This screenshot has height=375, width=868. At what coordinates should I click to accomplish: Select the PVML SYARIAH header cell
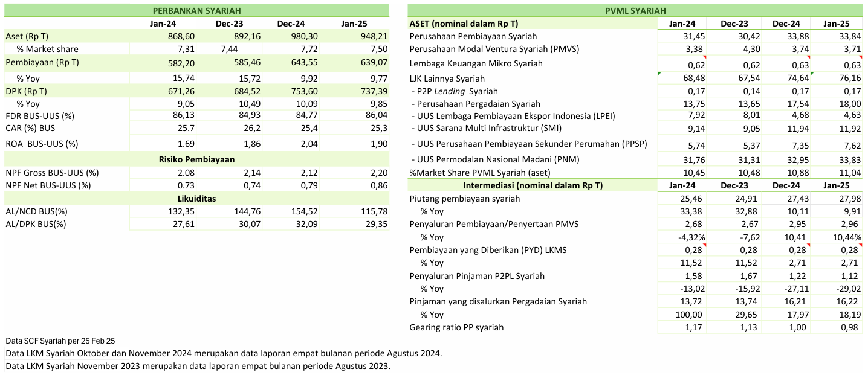(635, 11)
